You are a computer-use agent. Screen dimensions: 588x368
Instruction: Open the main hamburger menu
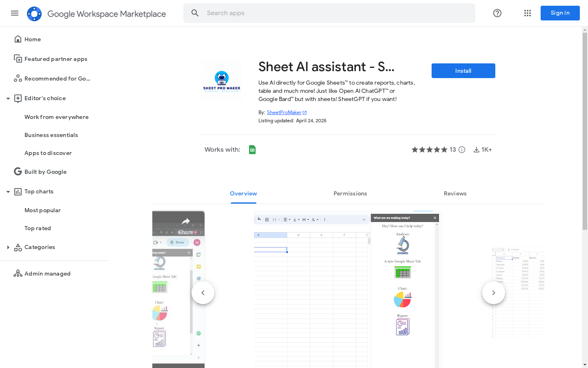[15, 13]
